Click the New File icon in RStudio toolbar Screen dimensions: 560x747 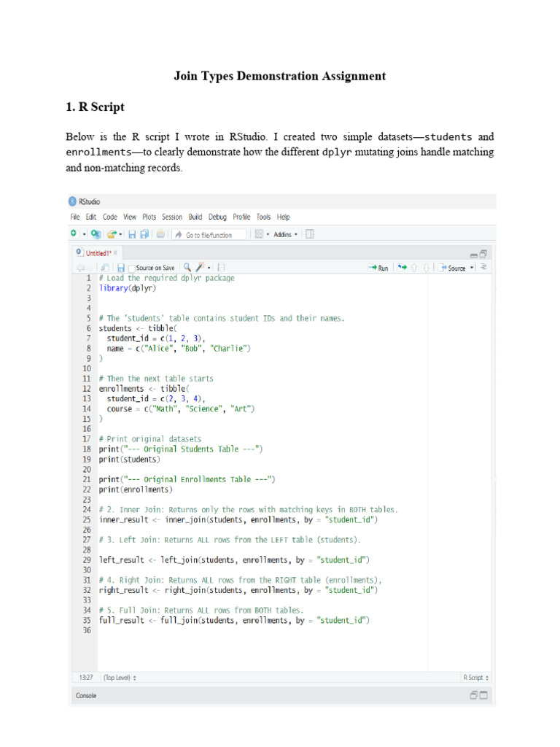tap(74, 233)
